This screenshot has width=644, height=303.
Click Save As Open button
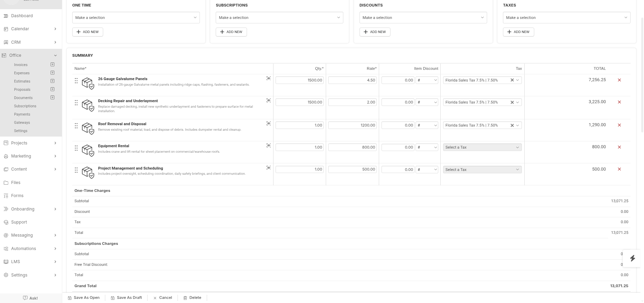(x=84, y=298)
